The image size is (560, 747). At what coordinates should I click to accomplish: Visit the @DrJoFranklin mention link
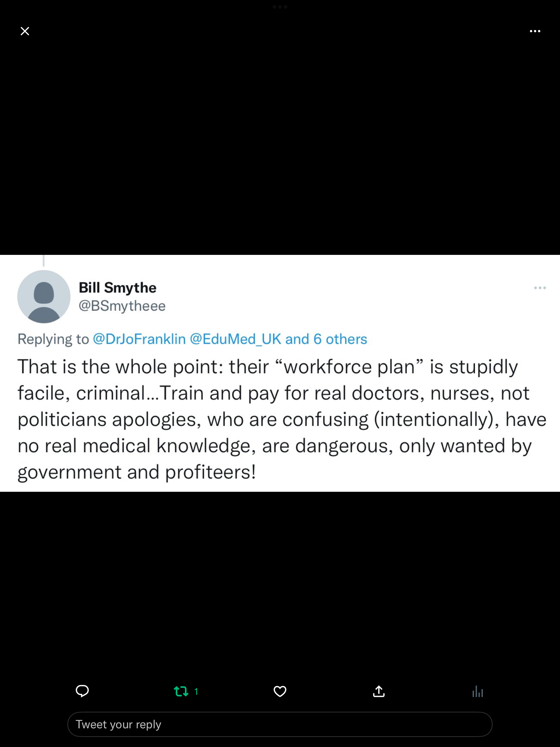[x=139, y=339]
